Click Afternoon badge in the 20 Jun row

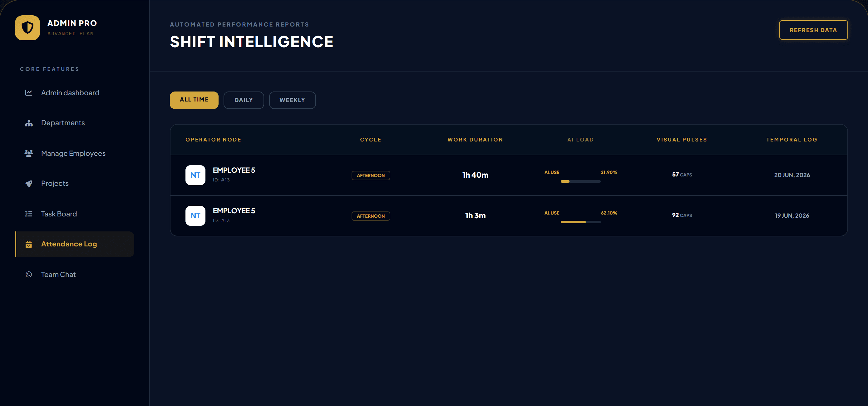coord(371,176)
